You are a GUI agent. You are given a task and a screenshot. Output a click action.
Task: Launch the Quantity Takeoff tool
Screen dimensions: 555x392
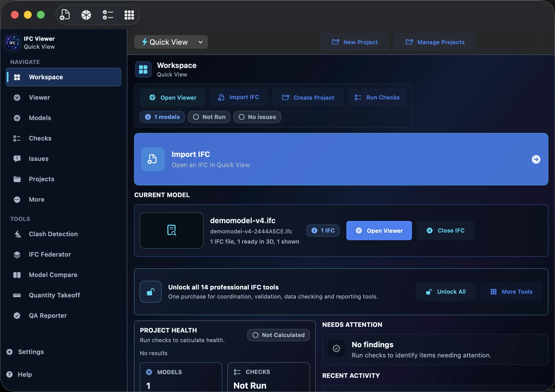[x=63, y=295]
